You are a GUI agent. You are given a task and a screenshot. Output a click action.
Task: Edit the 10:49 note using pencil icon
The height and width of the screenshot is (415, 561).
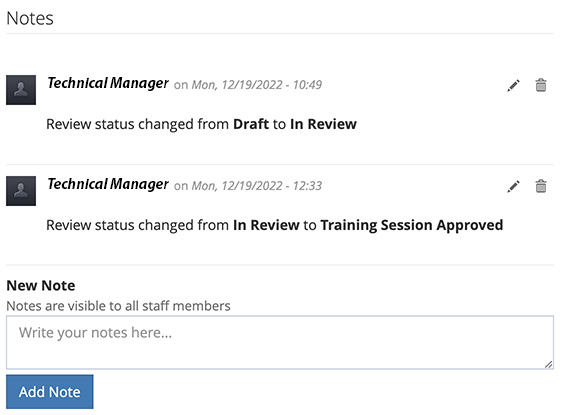point(513,86)
